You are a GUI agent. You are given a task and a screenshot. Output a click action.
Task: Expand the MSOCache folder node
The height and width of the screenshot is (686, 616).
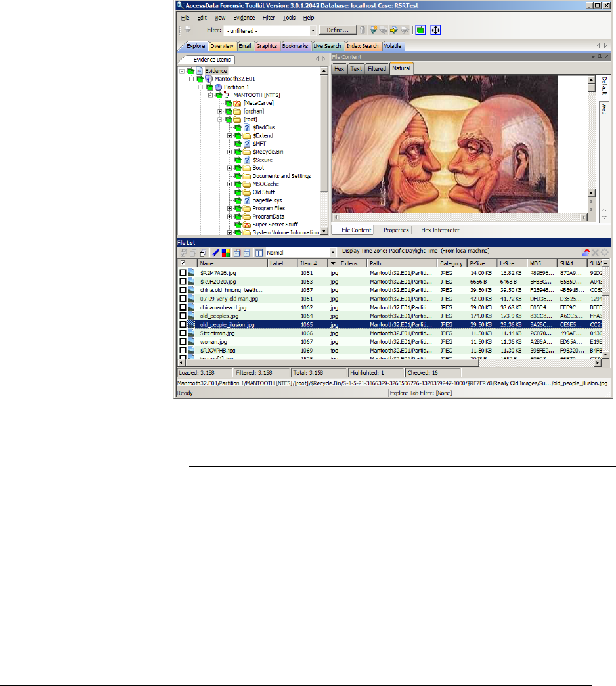(x=229, y=184)
